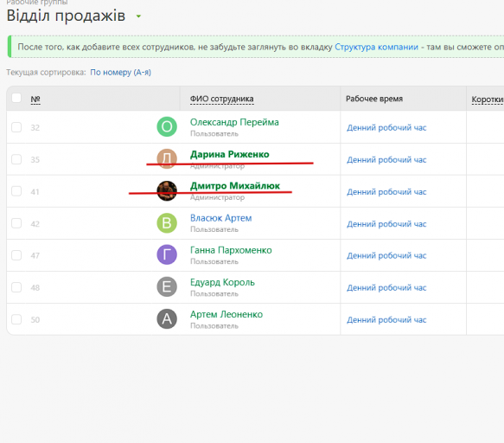
Task: Open Едуард Король's profile
Action: click(222, 282)
